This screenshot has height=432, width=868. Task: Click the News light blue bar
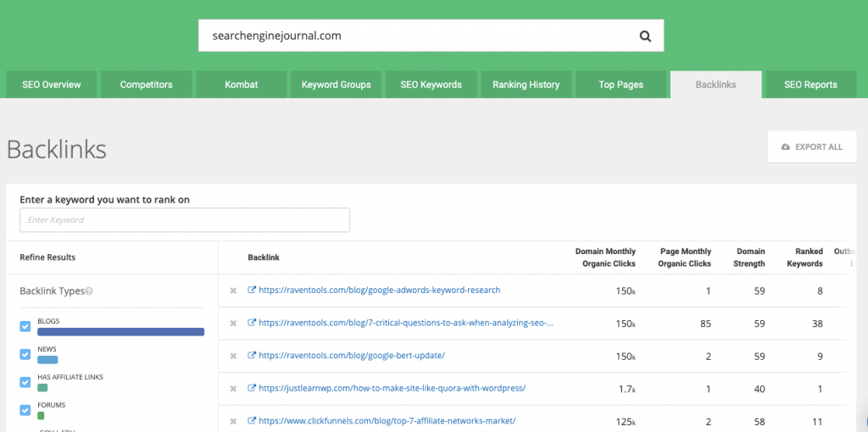tap(47, 359)
